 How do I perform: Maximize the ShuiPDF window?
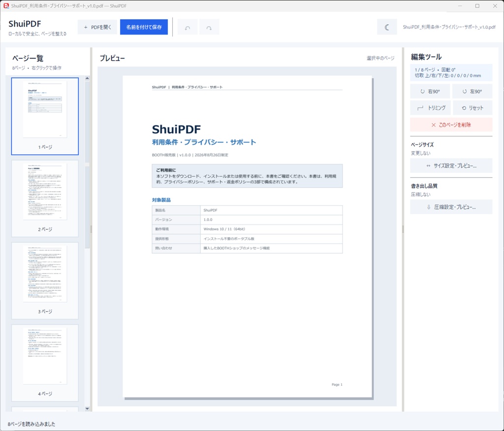pyautogui.click(x=477, y=6)
